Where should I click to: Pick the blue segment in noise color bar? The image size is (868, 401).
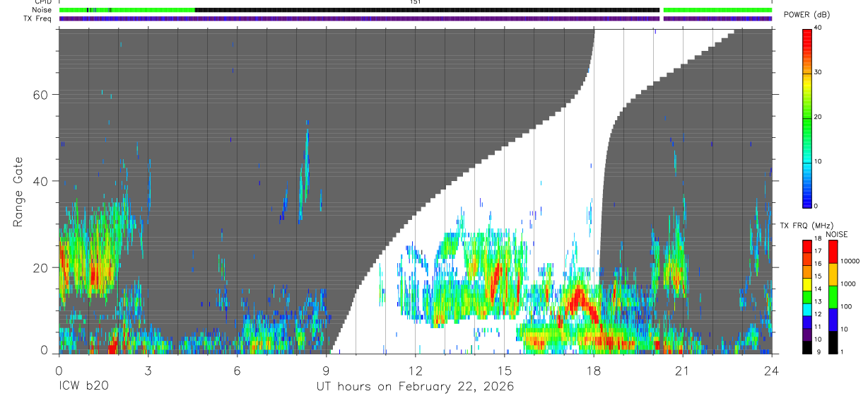[833, 320]
